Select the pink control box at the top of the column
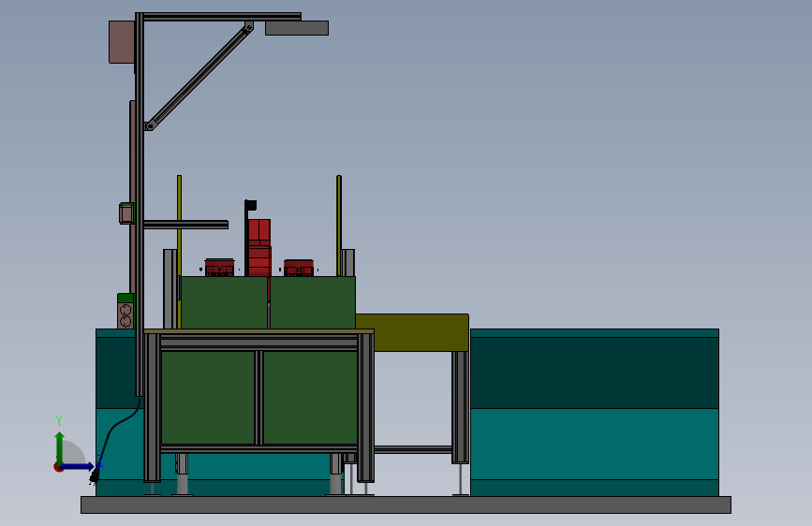The width and height of the screenshot is (812, 526). pyautogui.click(x=122, y=42)
